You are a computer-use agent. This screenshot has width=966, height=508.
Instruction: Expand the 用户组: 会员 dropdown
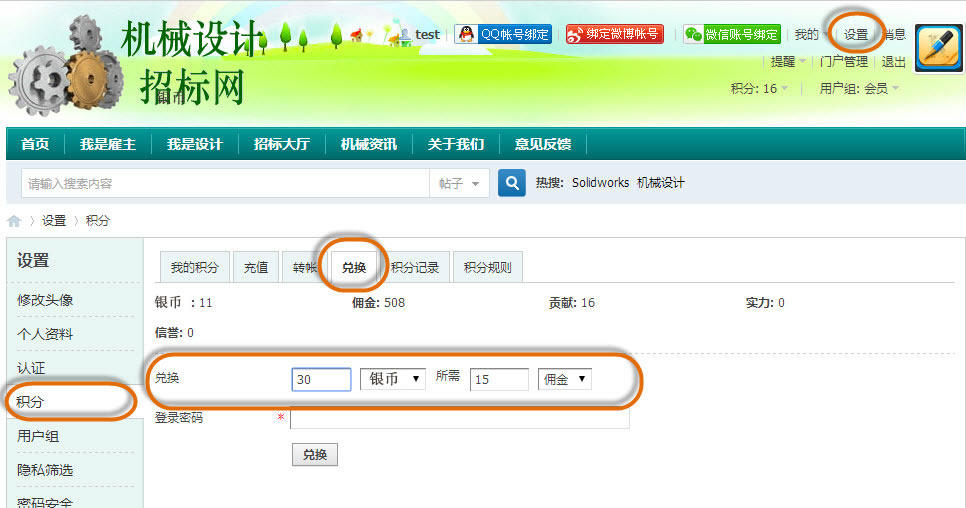point(859,89)
